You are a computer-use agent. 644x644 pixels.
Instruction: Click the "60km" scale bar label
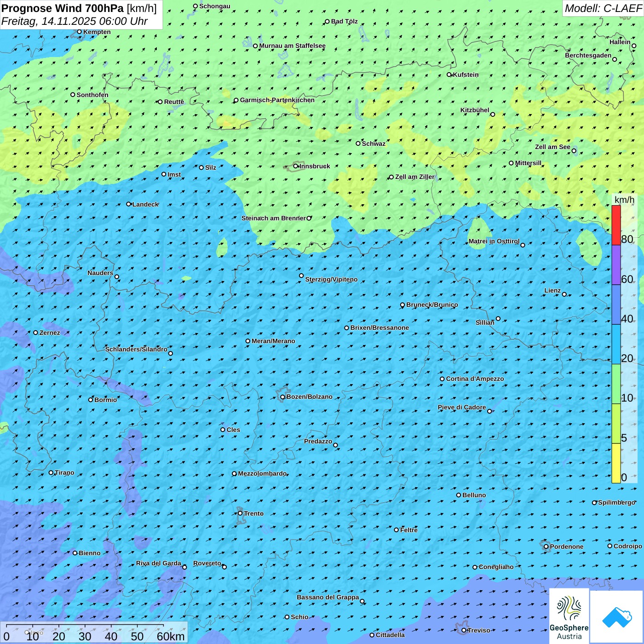[171, 636]
